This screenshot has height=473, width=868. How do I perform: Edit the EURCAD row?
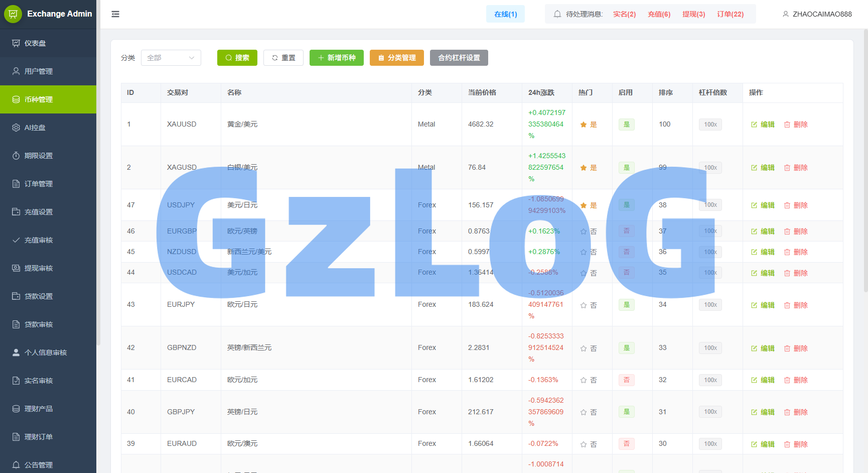[763, 380]
